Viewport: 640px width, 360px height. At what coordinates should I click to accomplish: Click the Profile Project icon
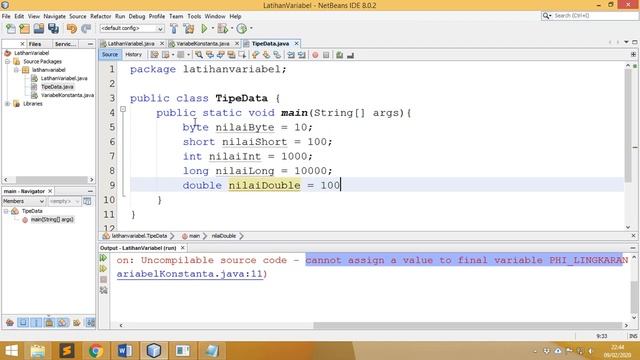(242, 29)
